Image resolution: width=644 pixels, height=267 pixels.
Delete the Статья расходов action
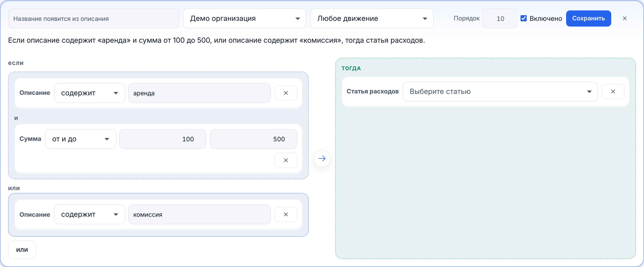613,92
